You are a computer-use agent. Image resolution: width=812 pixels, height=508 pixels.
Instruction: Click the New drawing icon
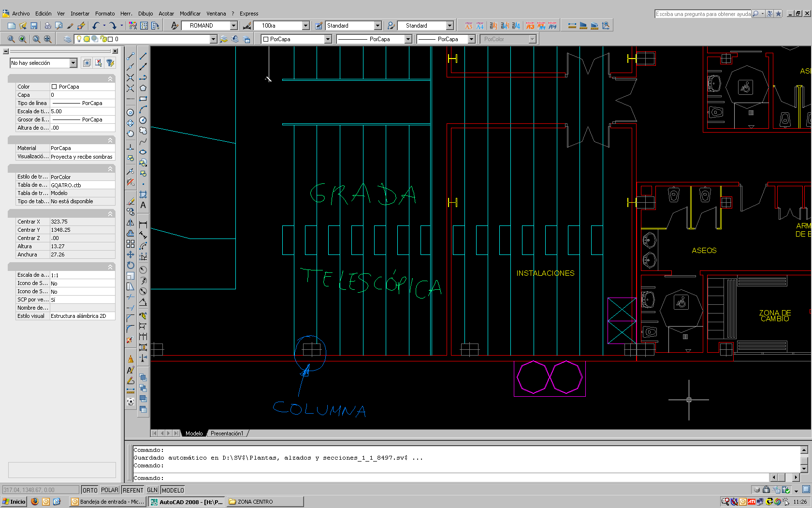(x=12, y=26)
